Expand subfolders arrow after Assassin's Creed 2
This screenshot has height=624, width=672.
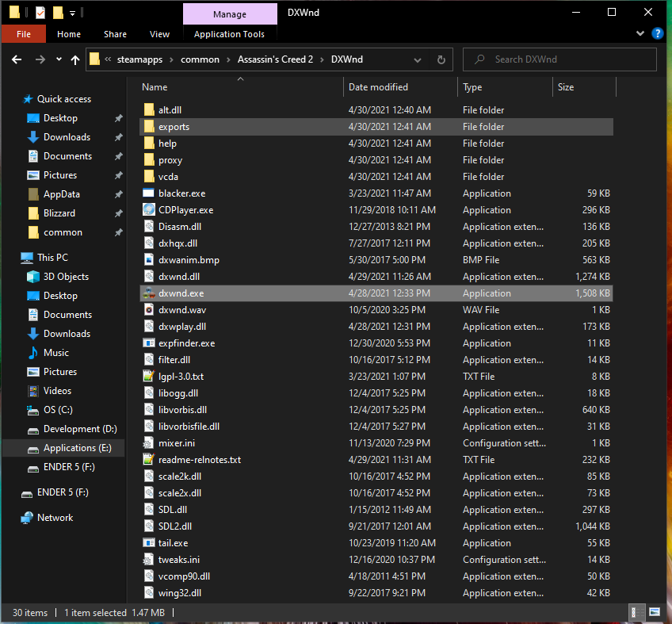(x=322, y=59)
